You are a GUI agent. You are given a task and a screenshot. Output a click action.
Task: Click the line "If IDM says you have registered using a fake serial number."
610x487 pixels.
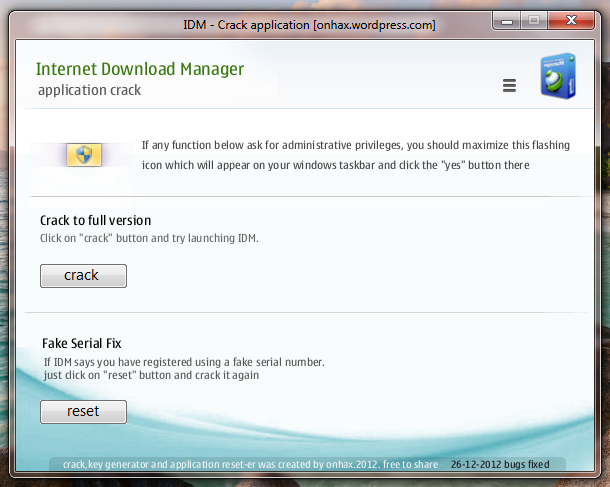pyautogui.click(x=184, y=362)
